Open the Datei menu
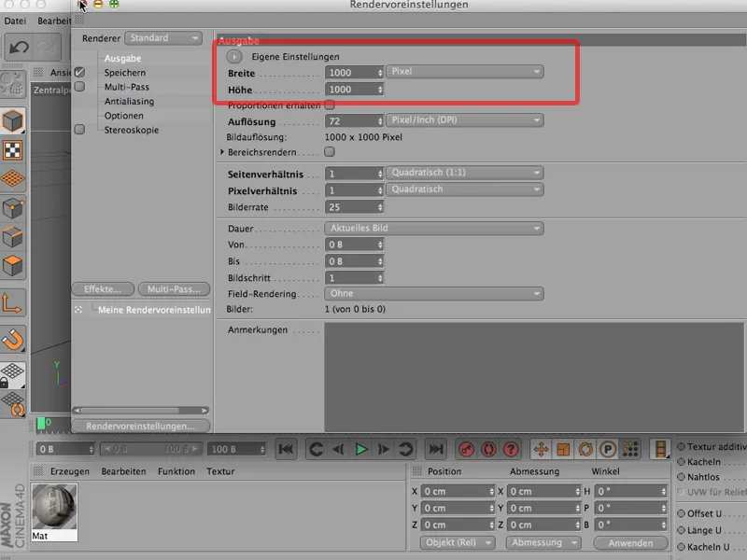 [15, 21]
